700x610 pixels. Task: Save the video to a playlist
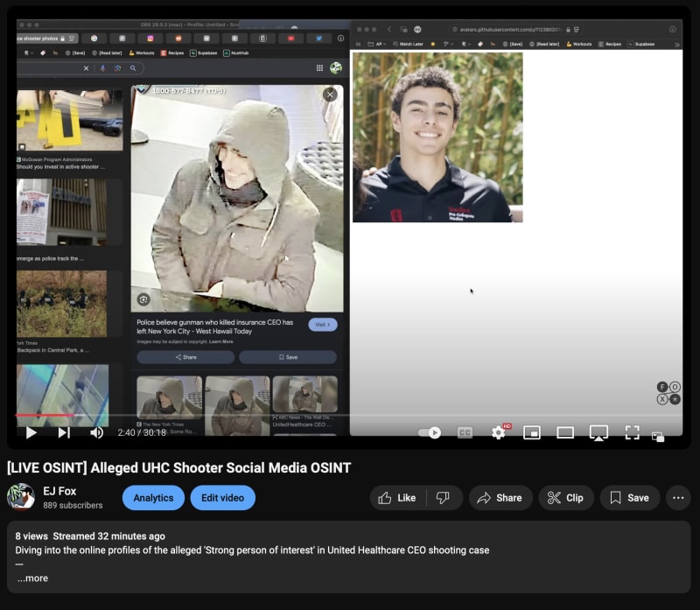(629, 497)
